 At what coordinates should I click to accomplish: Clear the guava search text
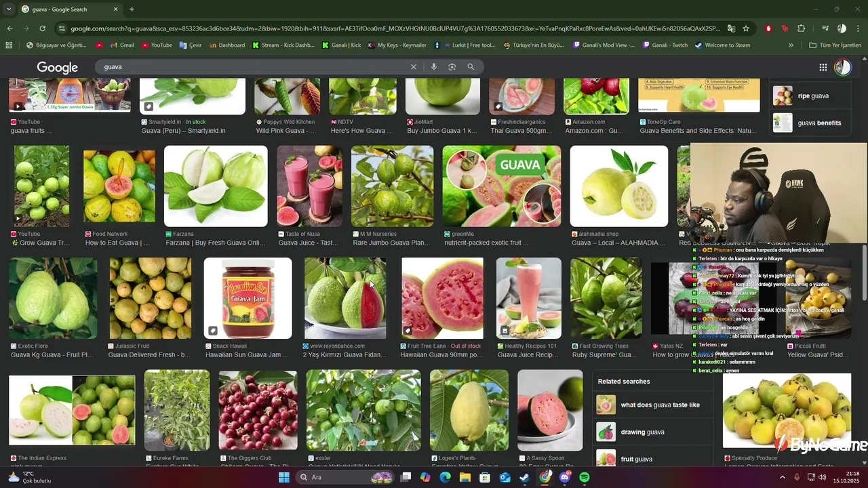click(x=413, y=67)
